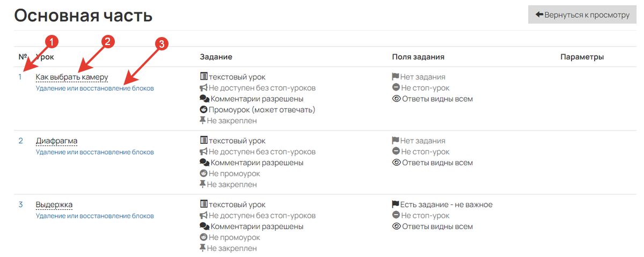Click the comments icon in Диафрагма row
644x257 pixels.
[x=204, y=163]
